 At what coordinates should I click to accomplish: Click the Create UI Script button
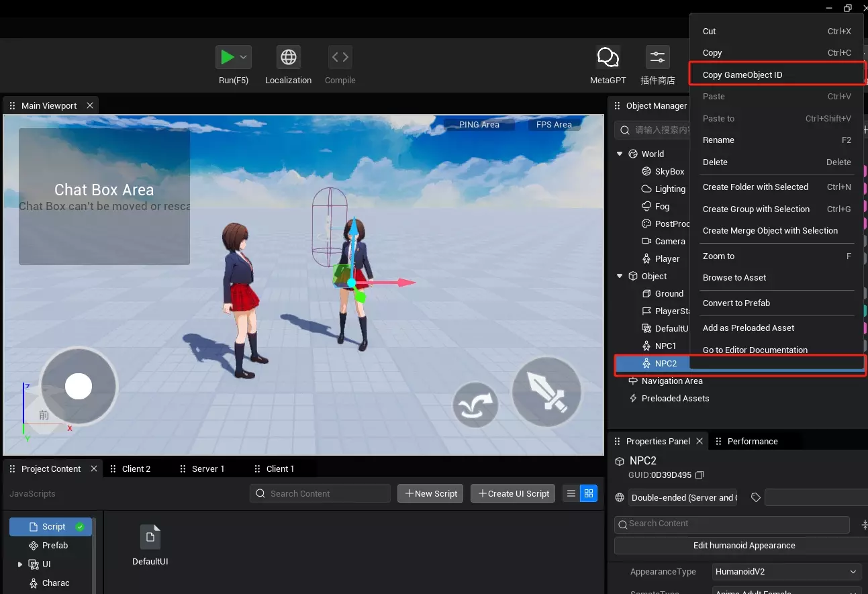[513, 493]
